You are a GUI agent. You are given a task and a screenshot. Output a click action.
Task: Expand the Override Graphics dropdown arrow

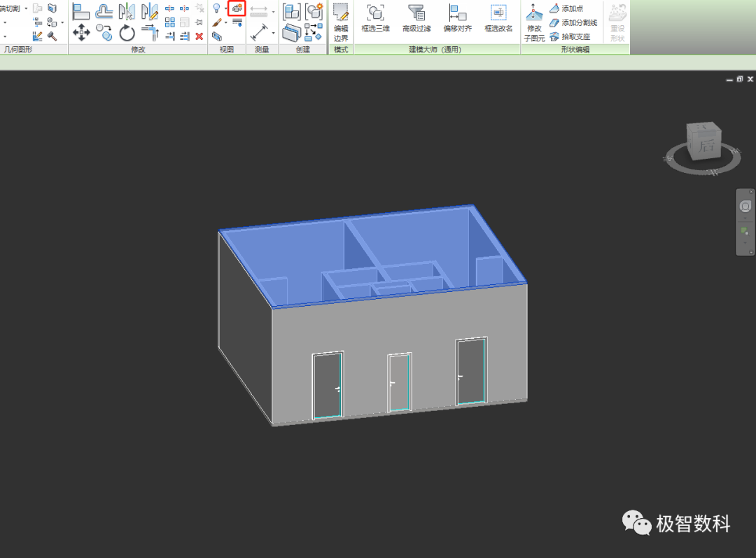pos(225,22)
